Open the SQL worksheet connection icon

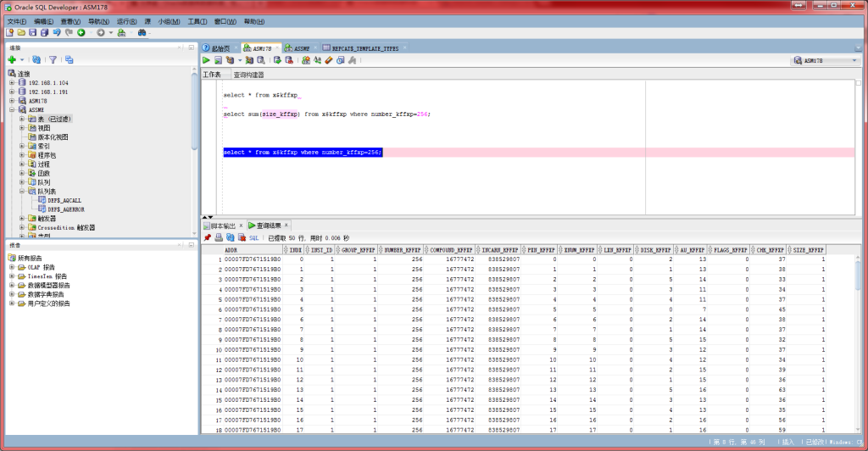point(121,33)
